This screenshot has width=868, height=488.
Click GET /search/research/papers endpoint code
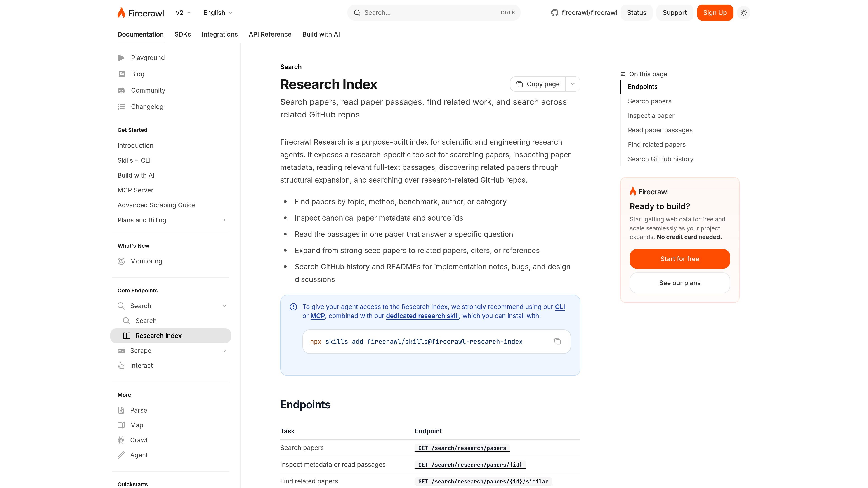point(462,448)
